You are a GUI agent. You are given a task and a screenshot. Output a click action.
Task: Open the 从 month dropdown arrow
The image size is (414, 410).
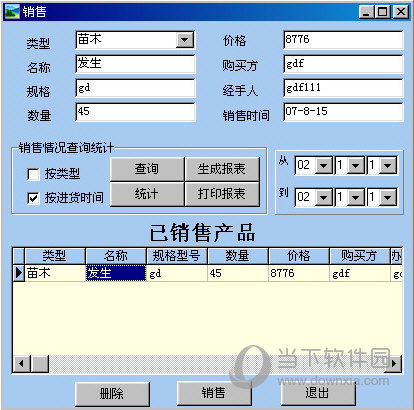(356, 165)
